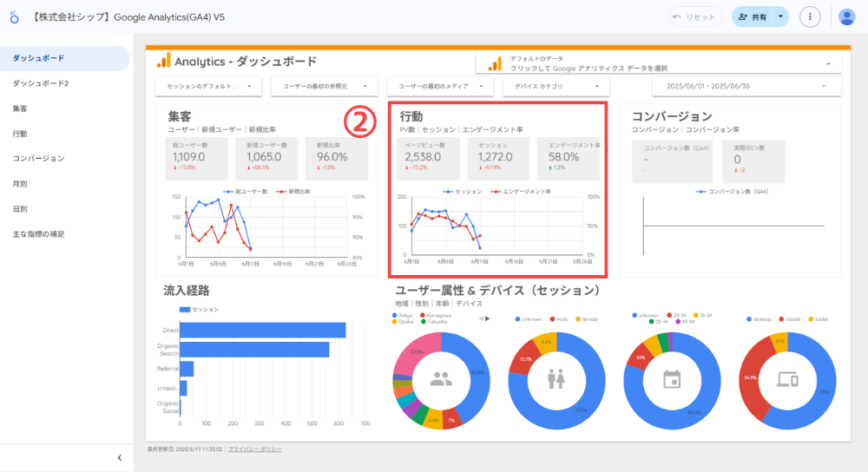Click the 新規比率 96.0% scorecard
Viewport: 868px width, 472px height.
(337, 158)
